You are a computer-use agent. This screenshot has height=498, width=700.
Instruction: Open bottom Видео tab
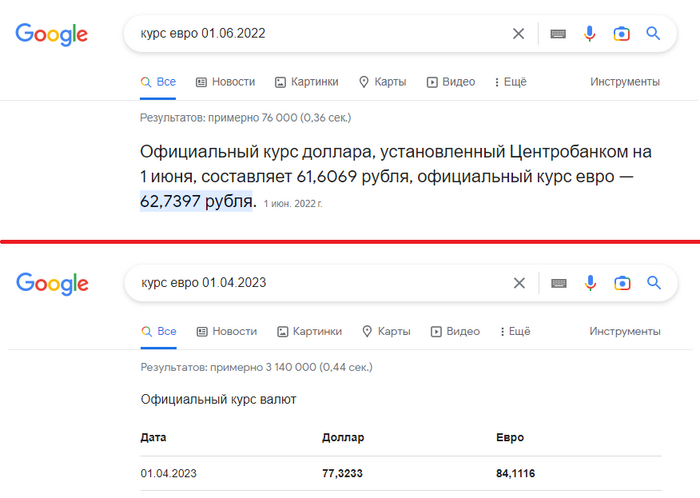pyautogui.click(x=455, y=331)
